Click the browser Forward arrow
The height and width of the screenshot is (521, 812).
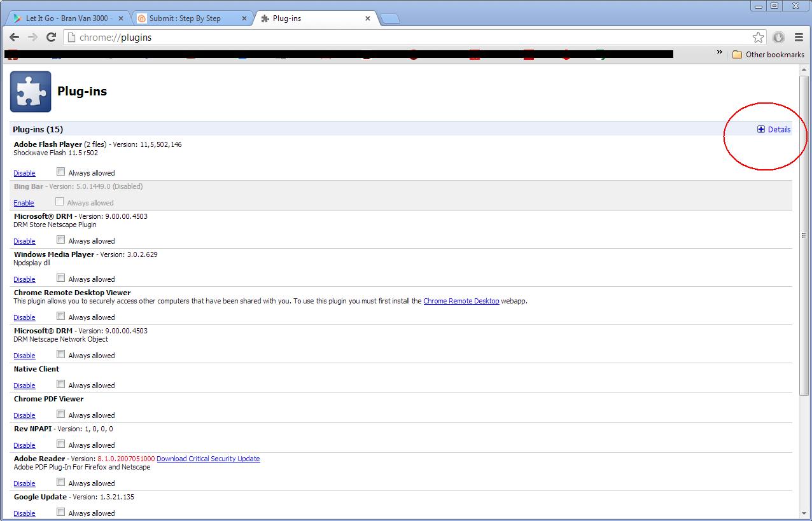[x=32, y=38]
